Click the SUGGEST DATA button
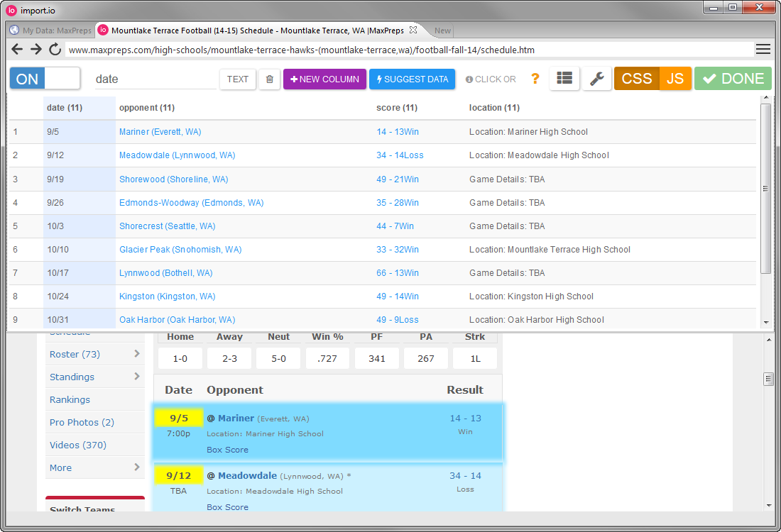781x532 pixels. coord(412,79)
